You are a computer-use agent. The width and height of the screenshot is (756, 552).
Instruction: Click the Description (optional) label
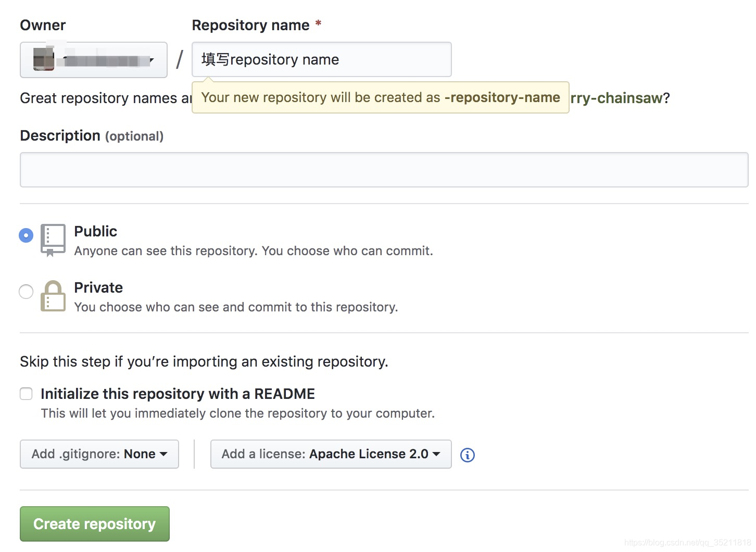pos(92,136)
